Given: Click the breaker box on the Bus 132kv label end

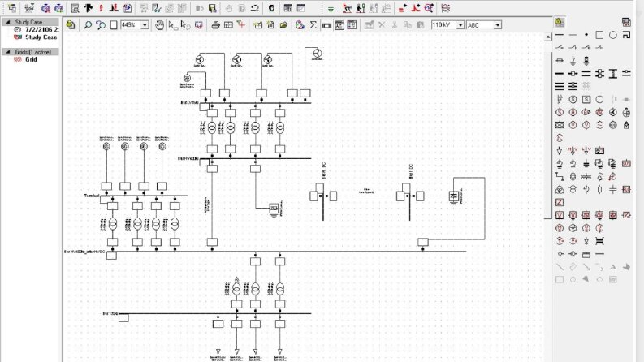Looking at the screenshot, I should (x=123, y=317).
